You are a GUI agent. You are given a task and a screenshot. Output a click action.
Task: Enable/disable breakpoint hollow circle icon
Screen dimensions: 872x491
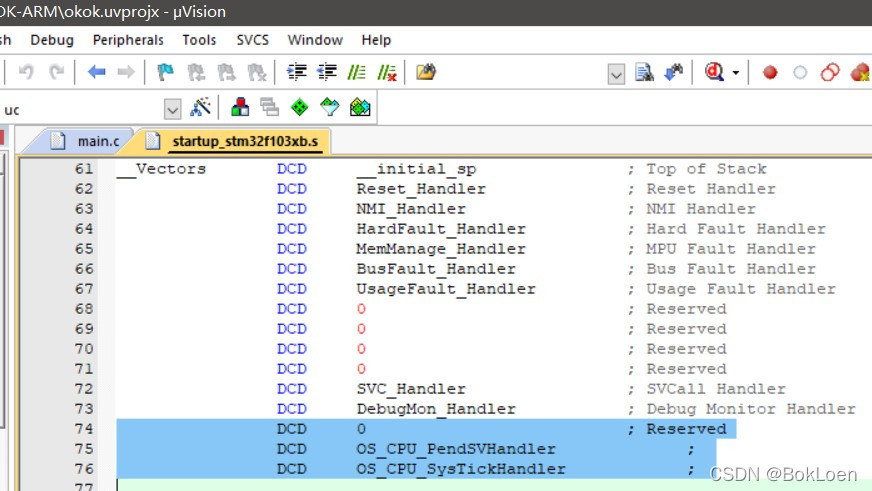tap(800, 72)
